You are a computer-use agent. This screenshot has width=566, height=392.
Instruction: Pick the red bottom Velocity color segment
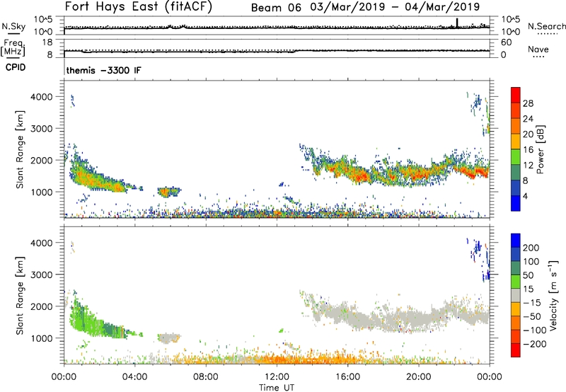[516, 350]
